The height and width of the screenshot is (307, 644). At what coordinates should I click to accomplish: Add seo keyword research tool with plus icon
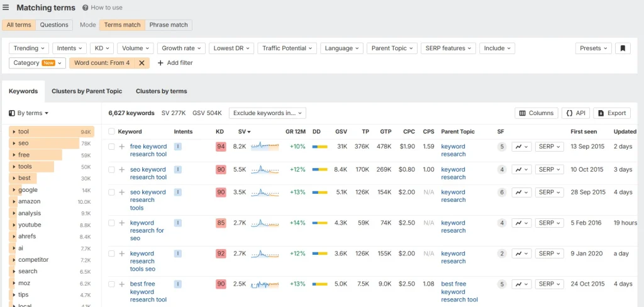tap(121, 170)
